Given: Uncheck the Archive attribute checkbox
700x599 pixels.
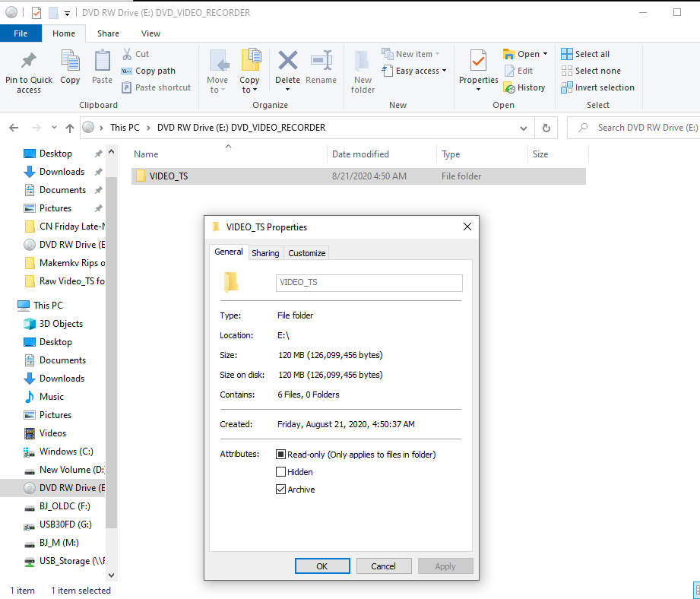Looking at the screenshot, I should (x=280, y=490).
